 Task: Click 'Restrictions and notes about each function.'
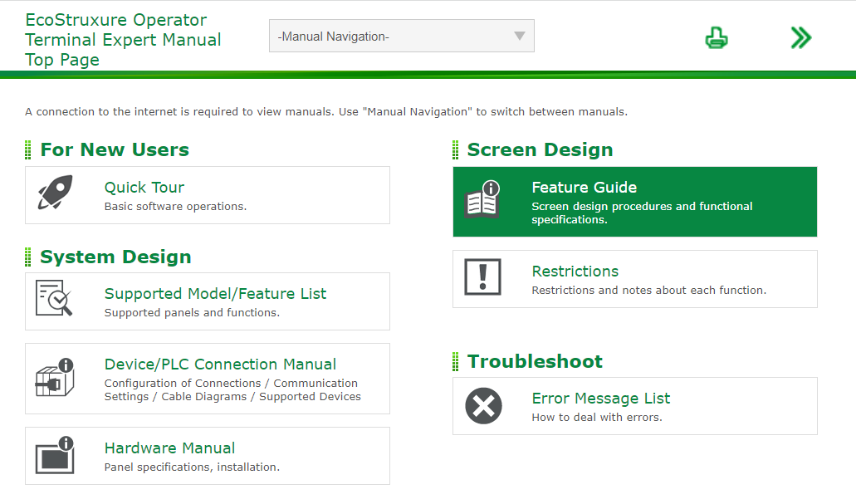648,291
